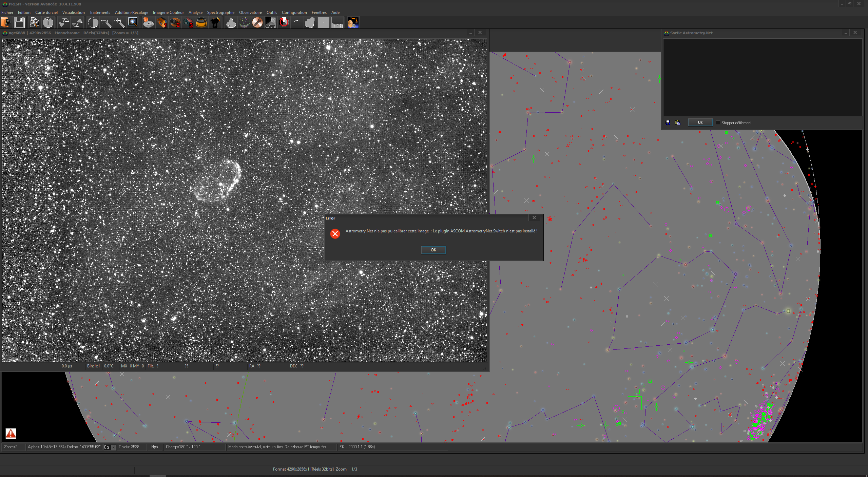Open image info with the circled i icon
Viewport: 868px width, 477px height.
click(48, 23)
